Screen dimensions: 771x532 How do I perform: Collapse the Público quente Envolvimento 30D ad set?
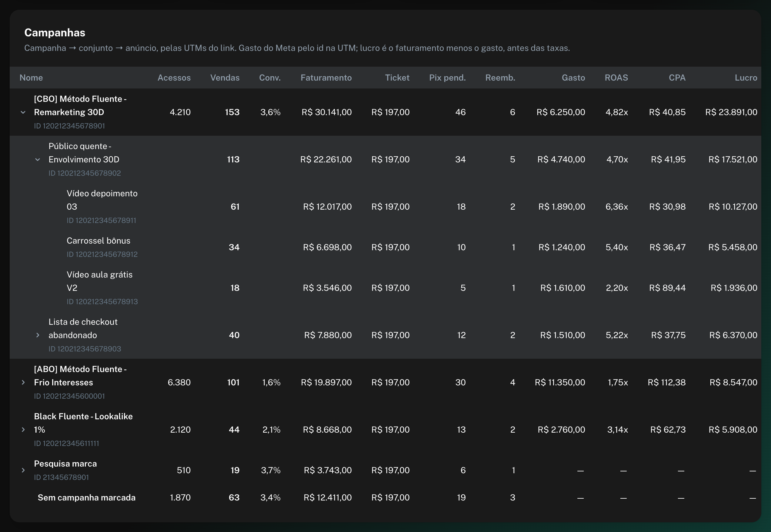[38, 160]
